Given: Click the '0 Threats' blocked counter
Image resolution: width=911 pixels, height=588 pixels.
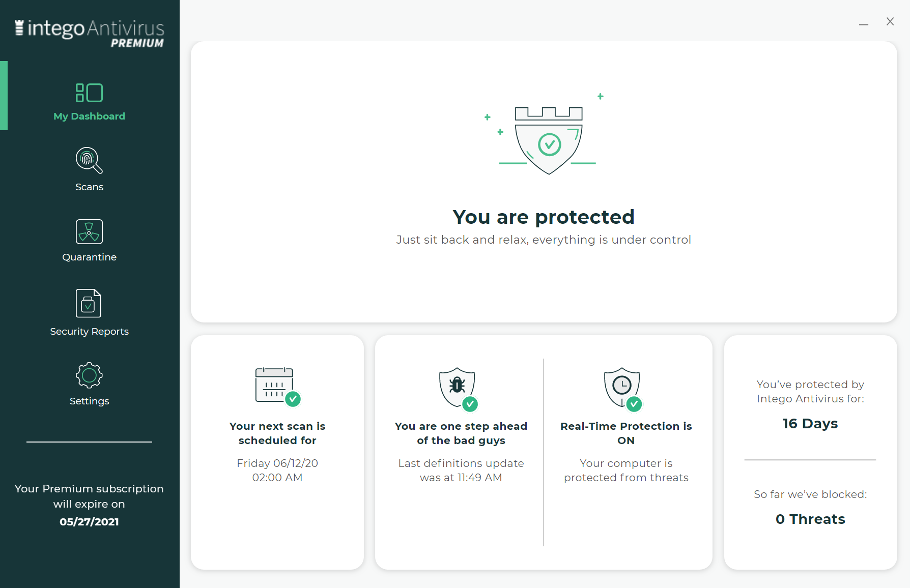Looking at the screenshot, I should pos(810,519).
